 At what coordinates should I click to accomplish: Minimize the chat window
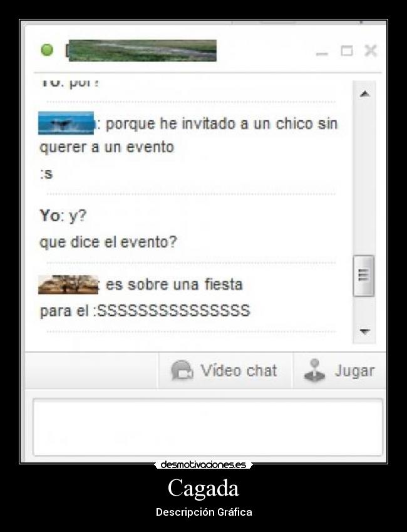coord(322,53)
